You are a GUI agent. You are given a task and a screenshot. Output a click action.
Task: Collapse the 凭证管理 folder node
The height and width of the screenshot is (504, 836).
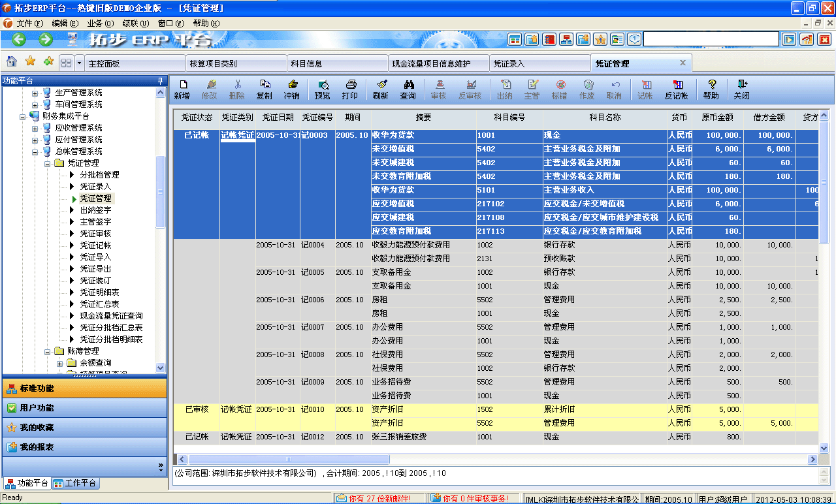(x=47, y=163)
